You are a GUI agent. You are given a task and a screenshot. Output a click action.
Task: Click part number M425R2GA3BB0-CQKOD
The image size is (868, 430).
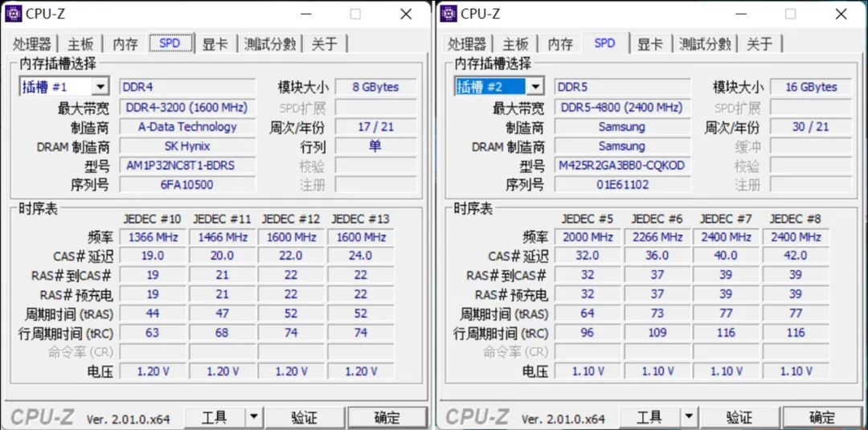623,166
